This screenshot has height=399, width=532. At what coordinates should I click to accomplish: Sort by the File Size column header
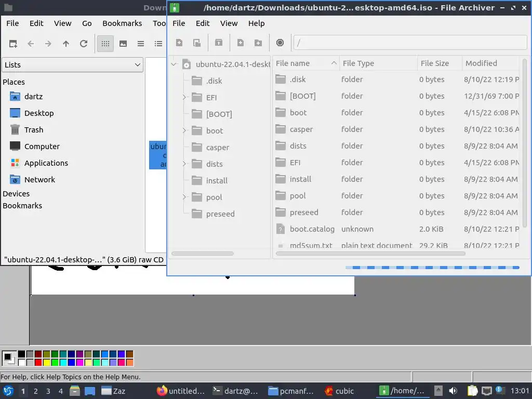point(440,63)
